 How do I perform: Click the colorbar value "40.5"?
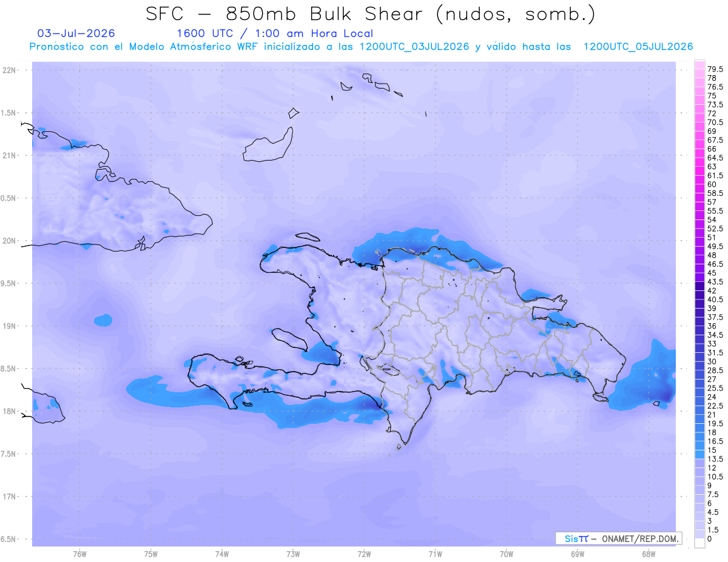(x=716, y=299)
